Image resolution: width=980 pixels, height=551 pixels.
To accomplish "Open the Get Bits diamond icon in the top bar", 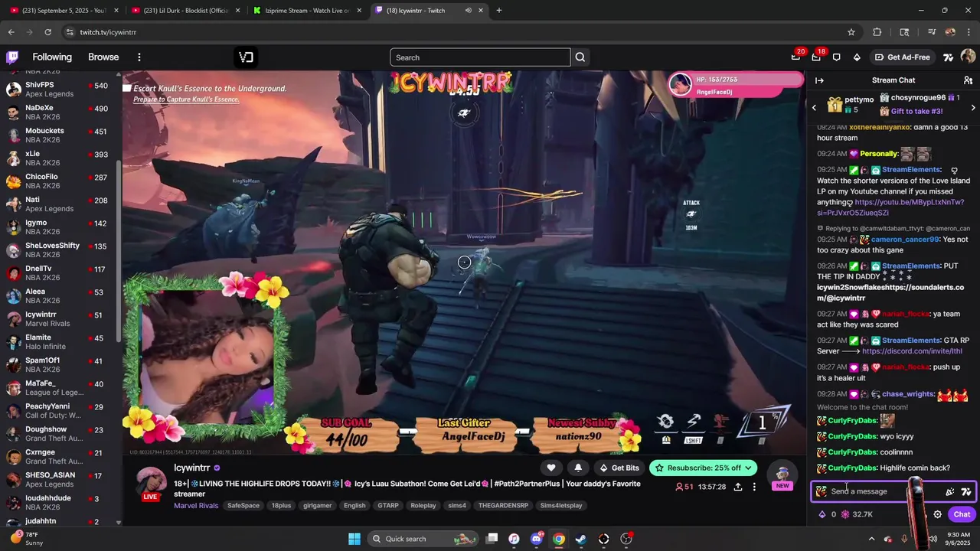I will point(857,57).
